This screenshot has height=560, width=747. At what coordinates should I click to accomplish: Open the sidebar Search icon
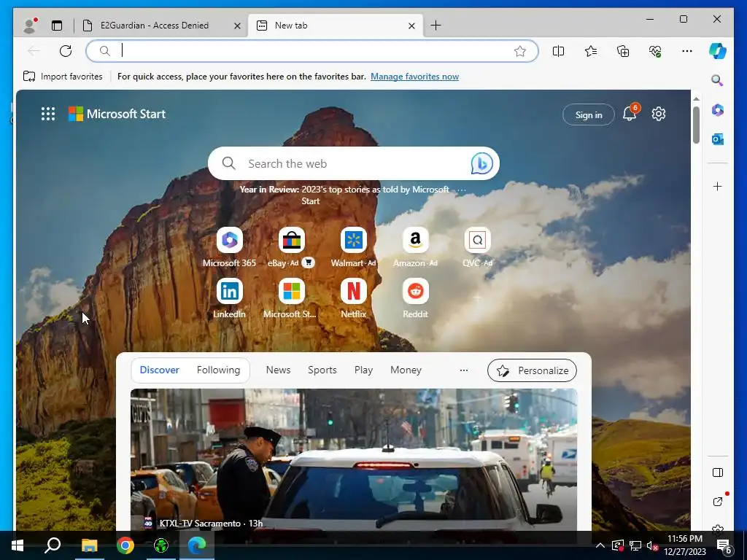pyautogui.click(x=717, y=80)
